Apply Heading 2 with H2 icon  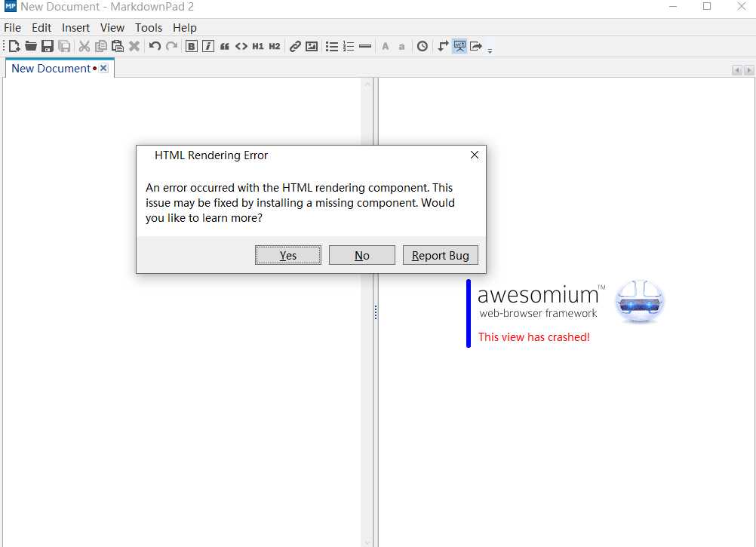[275, 46]
